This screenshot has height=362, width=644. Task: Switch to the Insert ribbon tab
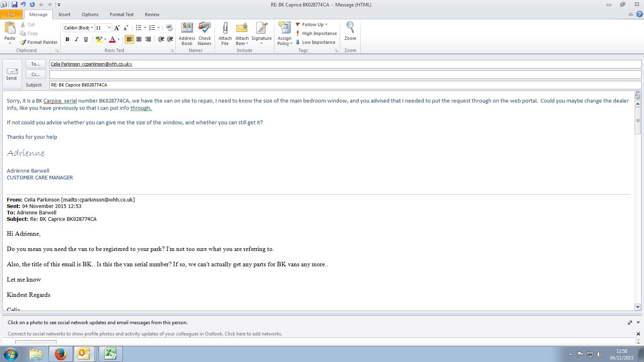tap(64, 14)
